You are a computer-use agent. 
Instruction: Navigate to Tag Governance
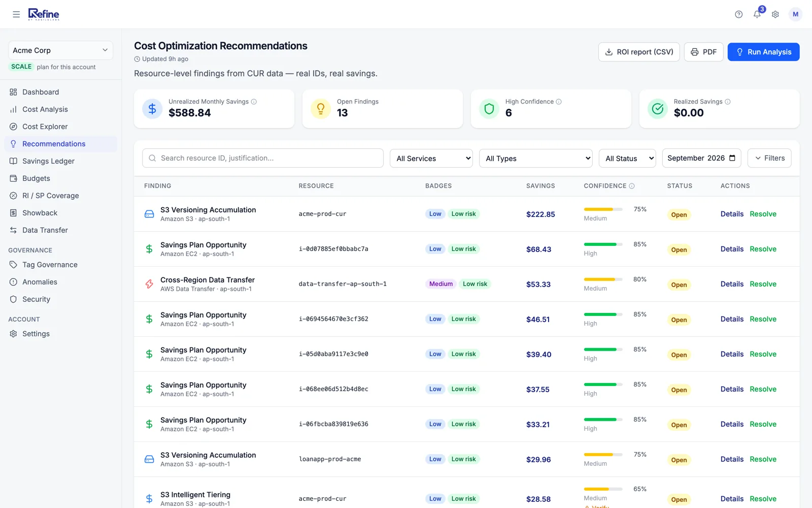[60, 265]
